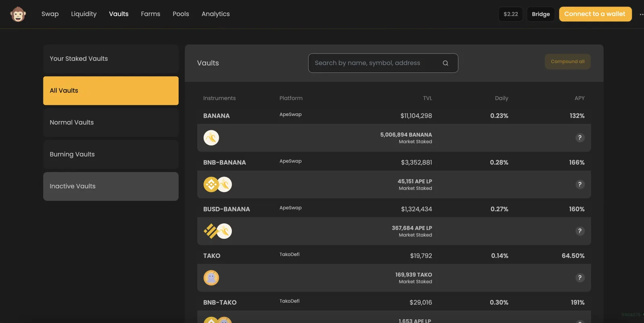Click the $2.22 price button

[511, 14]
